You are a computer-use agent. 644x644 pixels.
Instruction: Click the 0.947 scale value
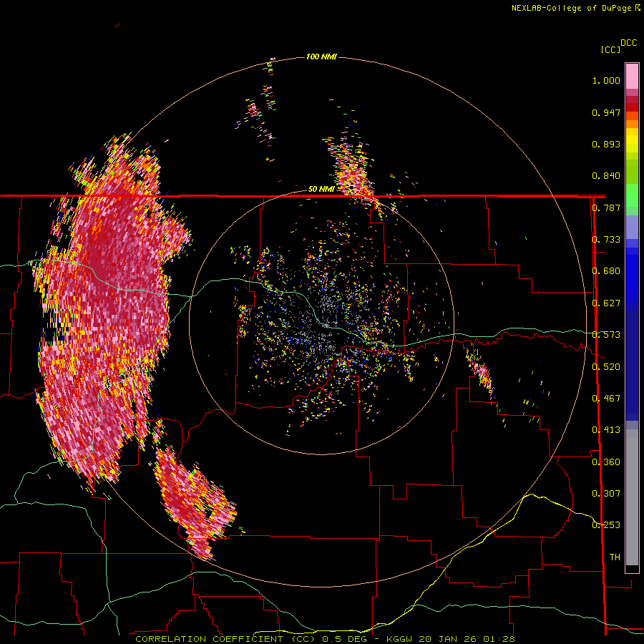(606, 112)
